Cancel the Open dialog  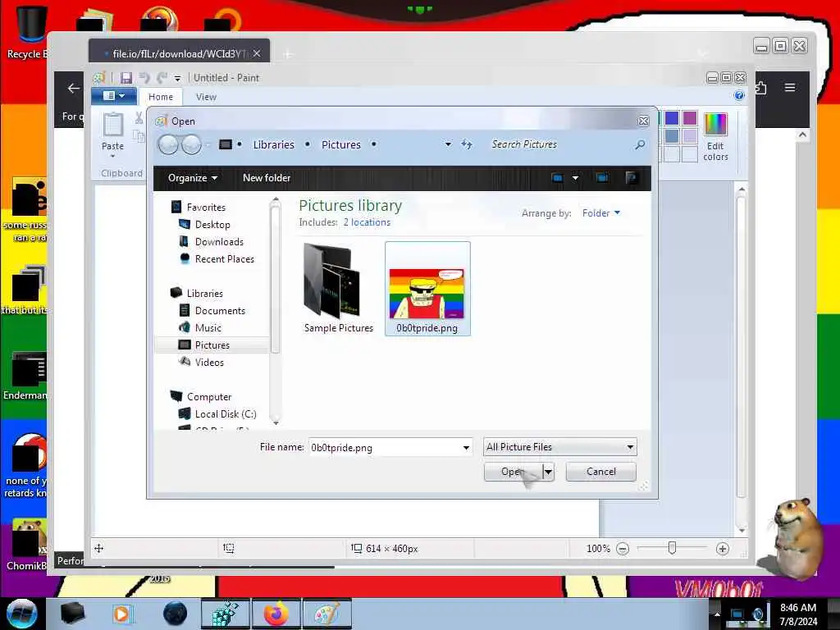point(601,472)
